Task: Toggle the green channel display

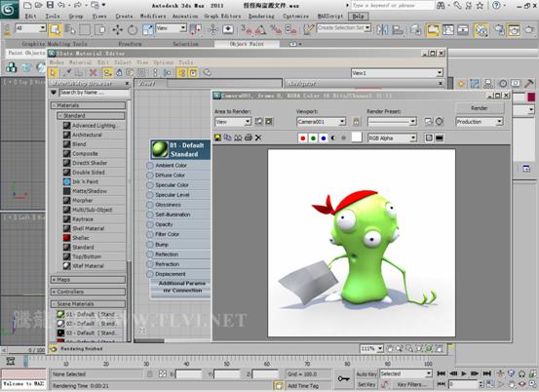Action: (x=313, y=137)
